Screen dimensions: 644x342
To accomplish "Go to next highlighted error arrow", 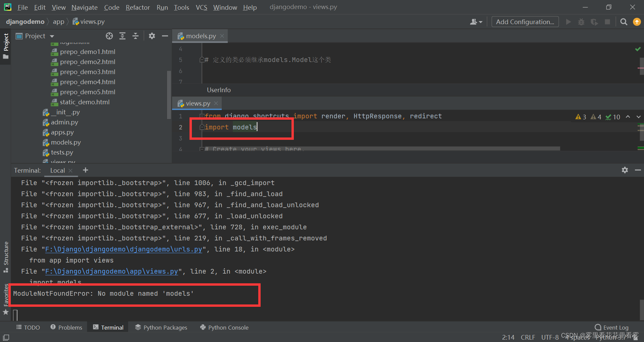I will pos(639,117).
